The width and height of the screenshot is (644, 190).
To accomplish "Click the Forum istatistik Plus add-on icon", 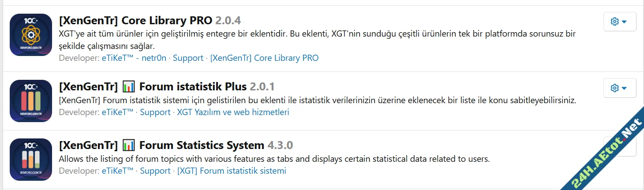I will [x=31, y=101].
